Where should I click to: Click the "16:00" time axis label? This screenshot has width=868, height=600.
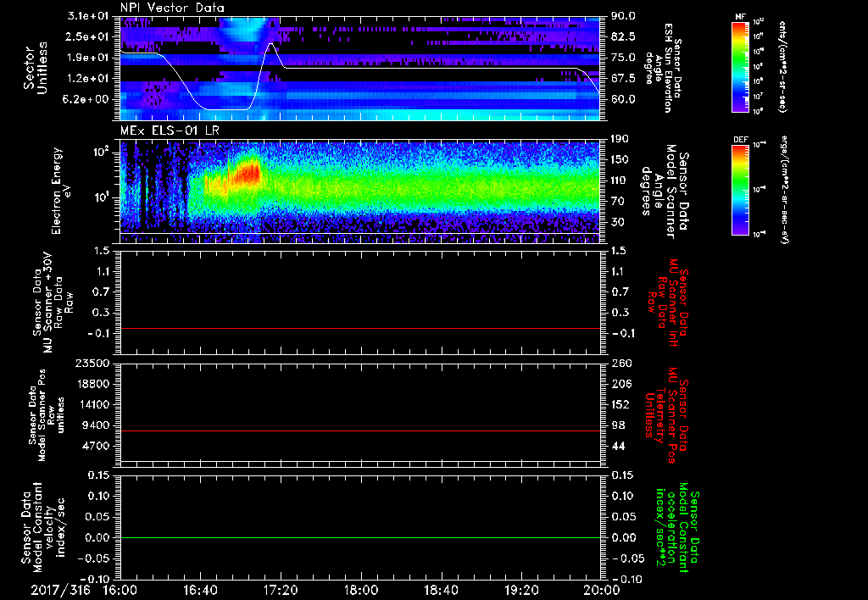point(120,590)
